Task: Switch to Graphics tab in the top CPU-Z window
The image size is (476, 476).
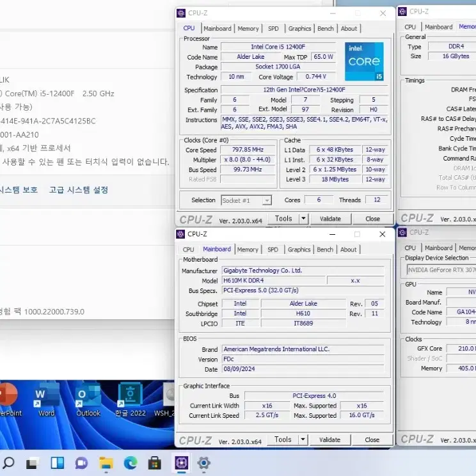Action: coord(299,29)
